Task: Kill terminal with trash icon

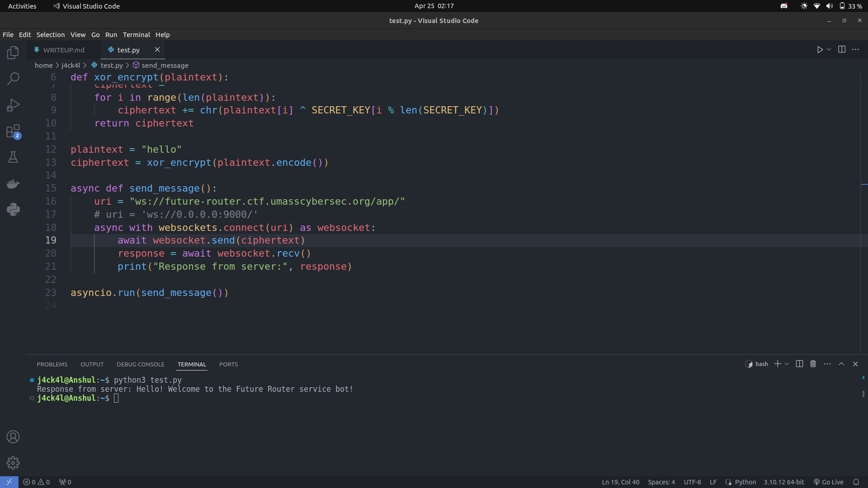Action: 813,364
